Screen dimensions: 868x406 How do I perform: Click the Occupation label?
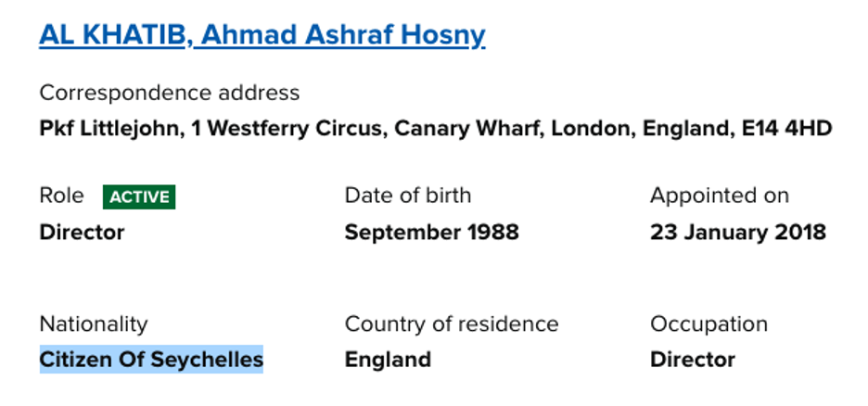[708, 324]
